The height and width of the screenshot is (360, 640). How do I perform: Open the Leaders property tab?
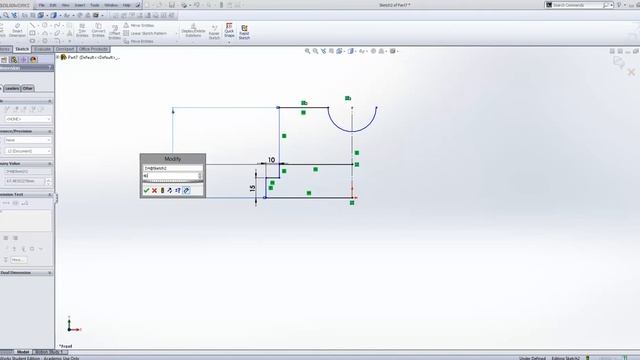coord(12,88)
